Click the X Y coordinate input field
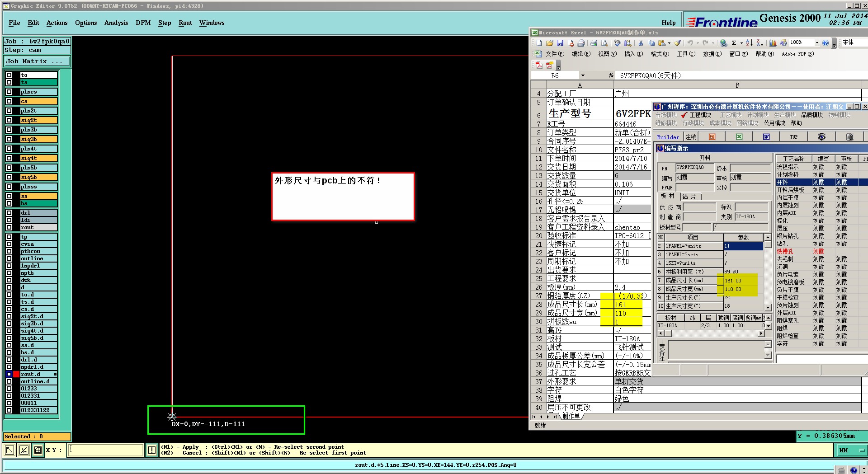The image size is (868, 474). 106,450
